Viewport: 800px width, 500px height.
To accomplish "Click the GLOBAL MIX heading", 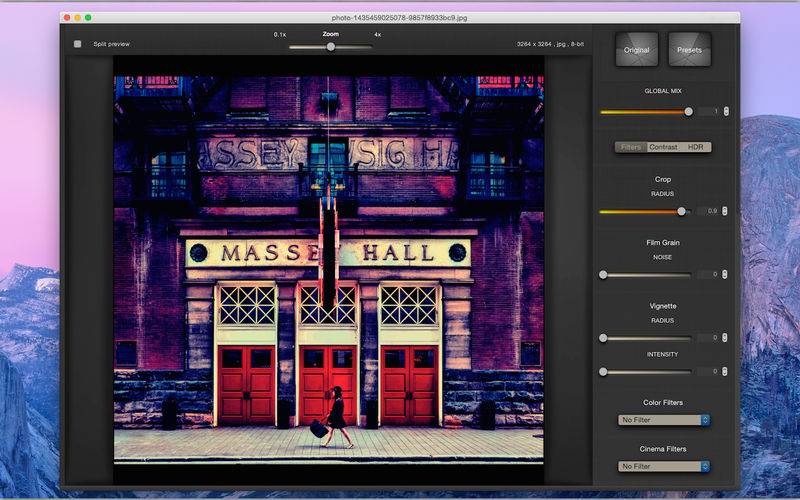I will [x=663, y=91].
